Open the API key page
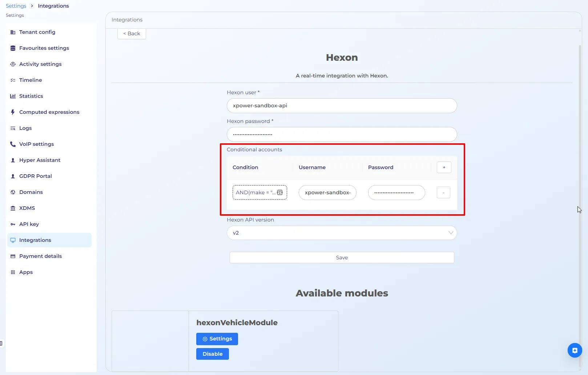This screenshot has height=375, width=588. coord(49,224)
